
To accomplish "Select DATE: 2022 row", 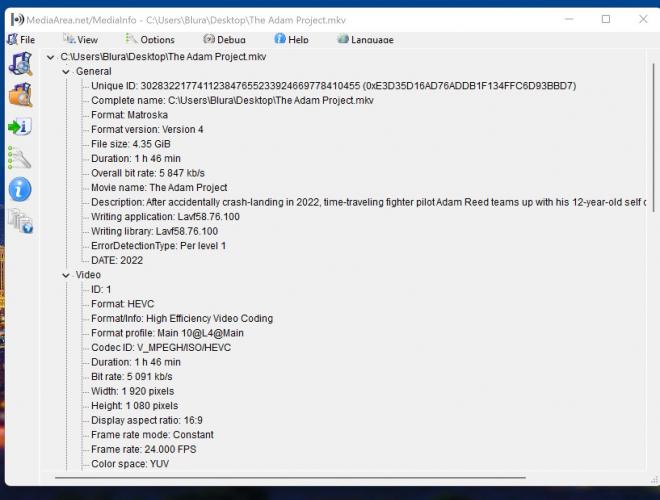I will [x=117, y=260].
